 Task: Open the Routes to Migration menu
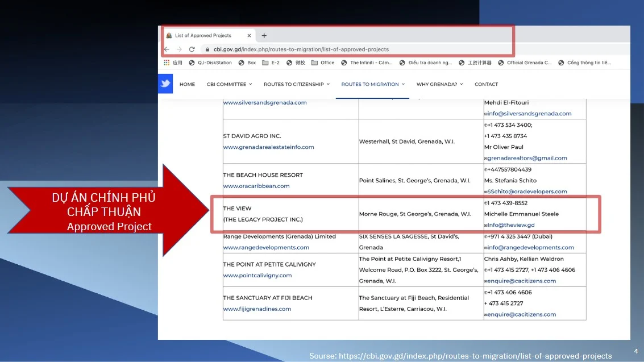373,84
